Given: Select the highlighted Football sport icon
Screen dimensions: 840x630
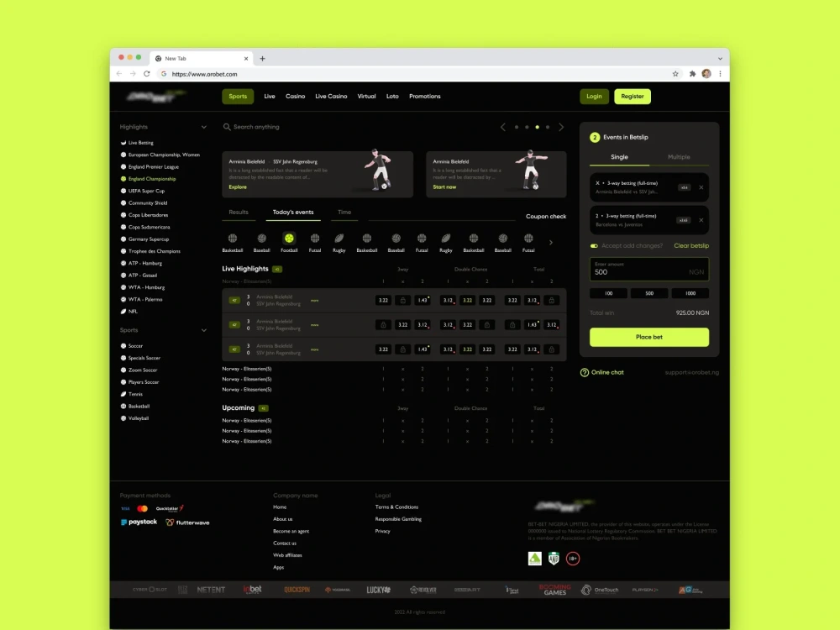Looking at the screenshot, I should pyautogui.click(x=289, y=238).
